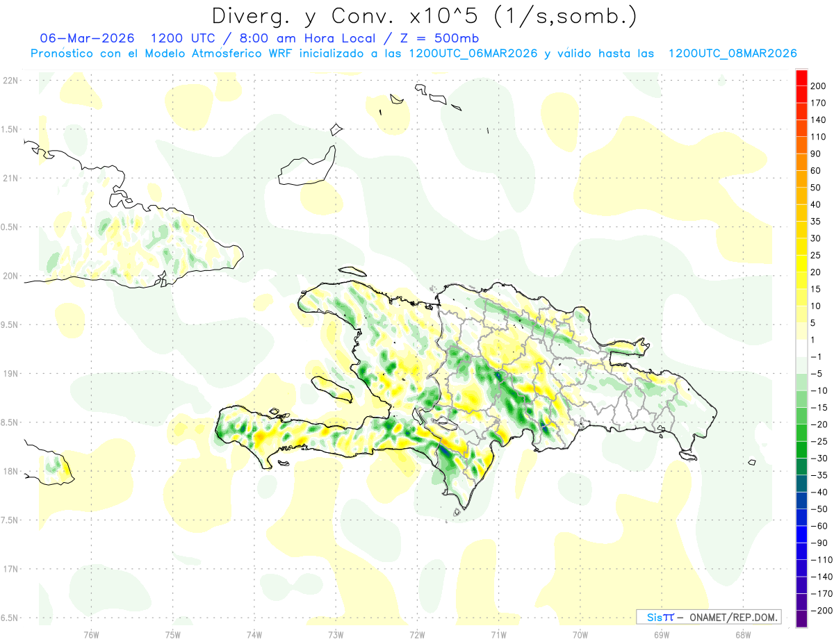Screen dimensions: 834x644
Task: Click the '68W' longitude label
Action: (742, 634)
